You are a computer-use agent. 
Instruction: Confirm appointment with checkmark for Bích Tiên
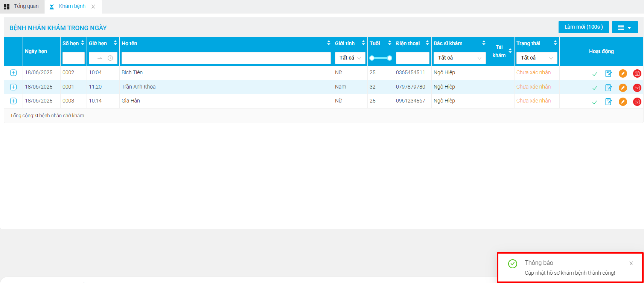595,74
